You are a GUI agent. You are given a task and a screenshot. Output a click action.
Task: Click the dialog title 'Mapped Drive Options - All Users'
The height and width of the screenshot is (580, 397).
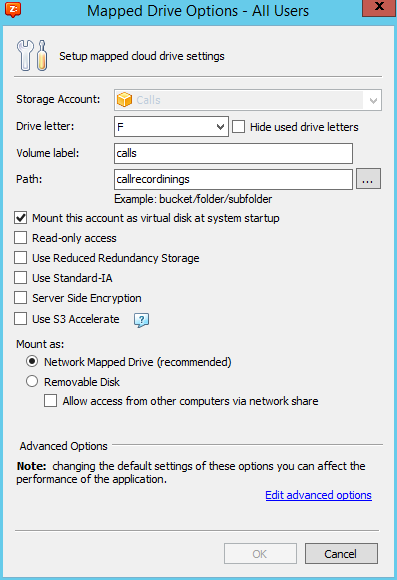198,11
